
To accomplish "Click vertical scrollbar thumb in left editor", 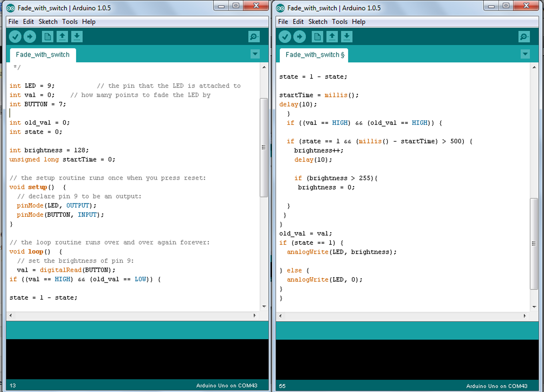I will pyautogui.click(x=264, y=147).
